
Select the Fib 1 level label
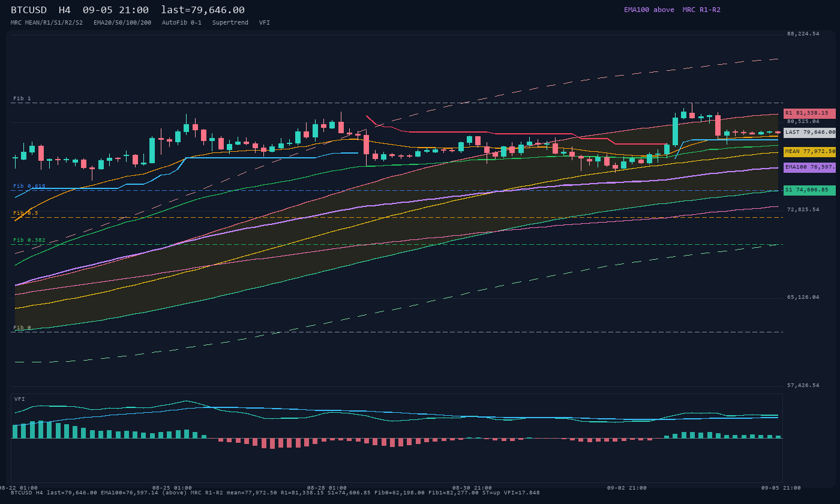tap(22, 98)
